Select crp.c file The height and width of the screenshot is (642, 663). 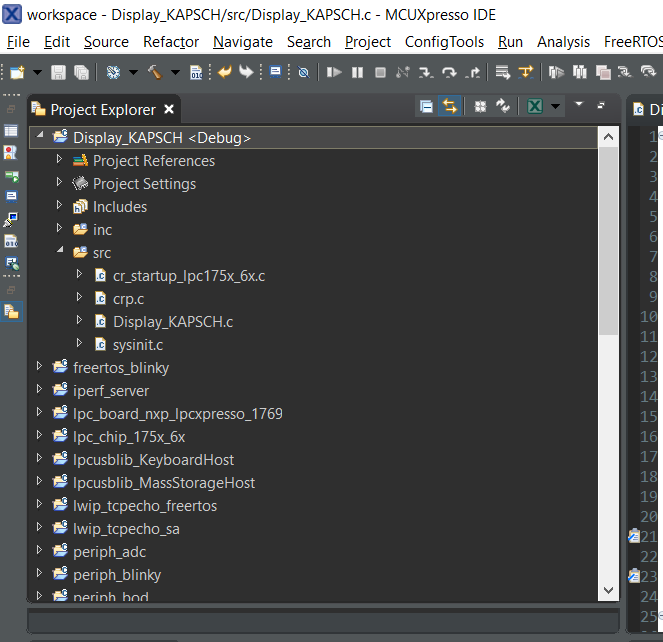coord(128,299)
